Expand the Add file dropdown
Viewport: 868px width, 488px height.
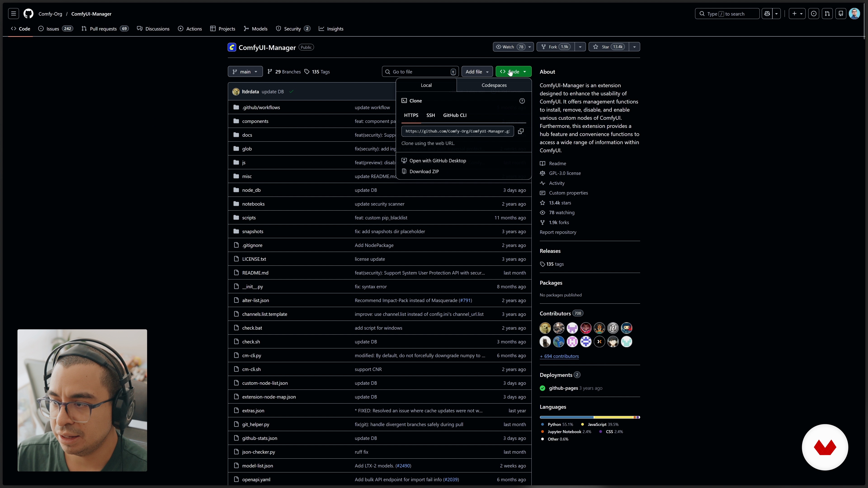click(x=477, y=72)
